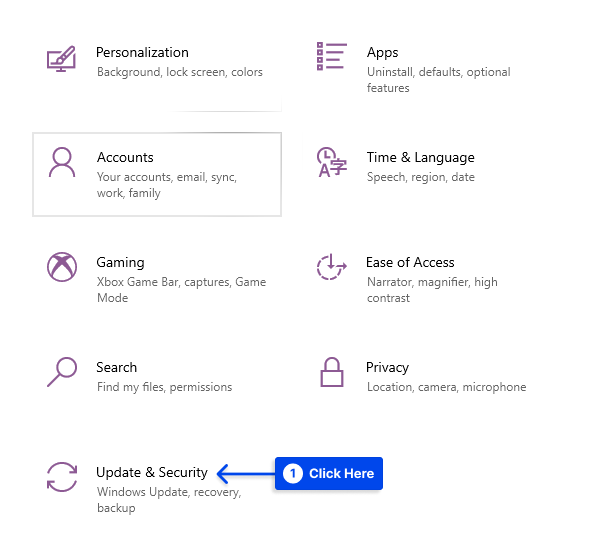This screenshot has height=545, width=609.
Task: Open Update & Security settings heading
Action: [x=152, y=472]
